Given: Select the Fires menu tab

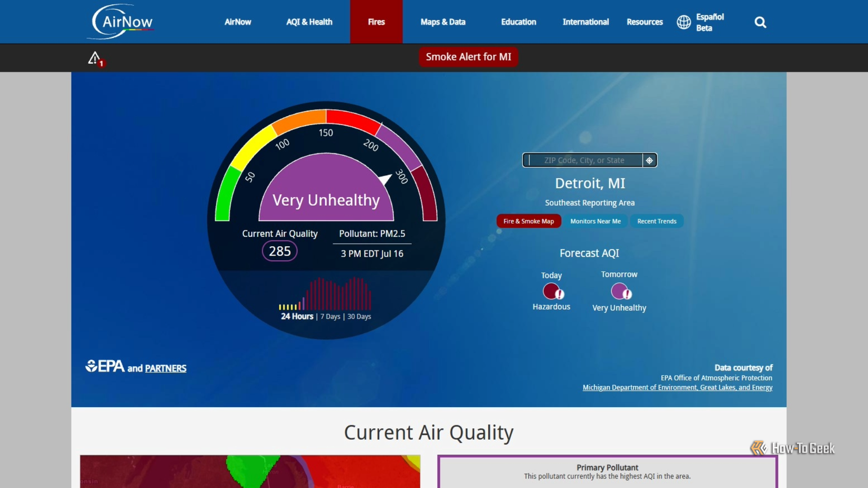Looking at the screenshot, I should (376, 22).
